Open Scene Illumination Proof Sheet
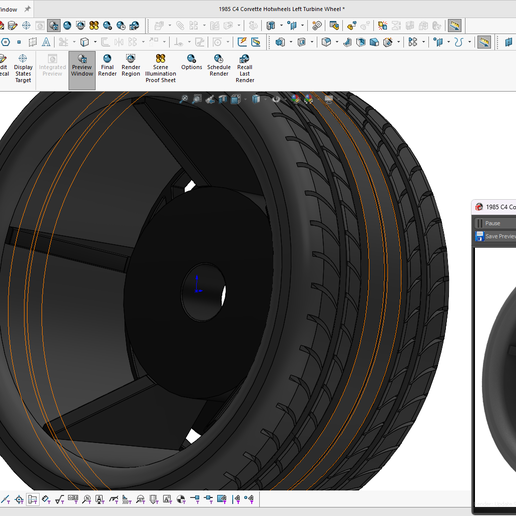The width and height of the screenshot is (516, 516). point(160,69)
